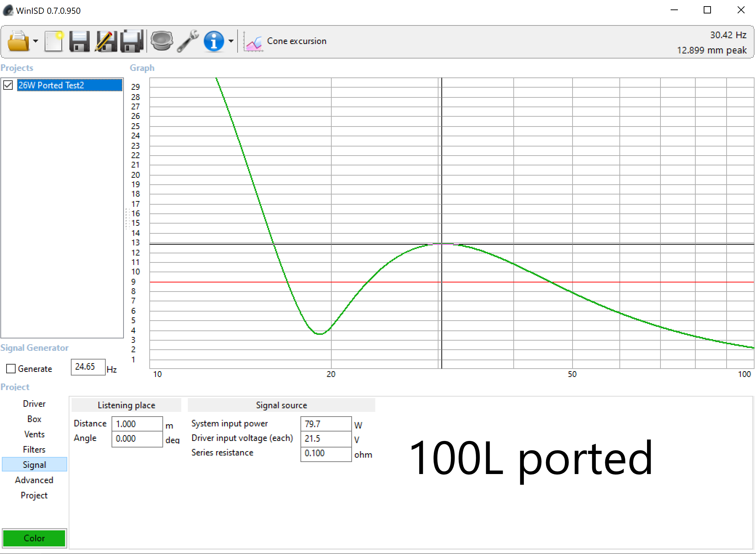Screen dimensions: 756x554
Task: Save the project with floppy disk icon
Action: [79, 41]
